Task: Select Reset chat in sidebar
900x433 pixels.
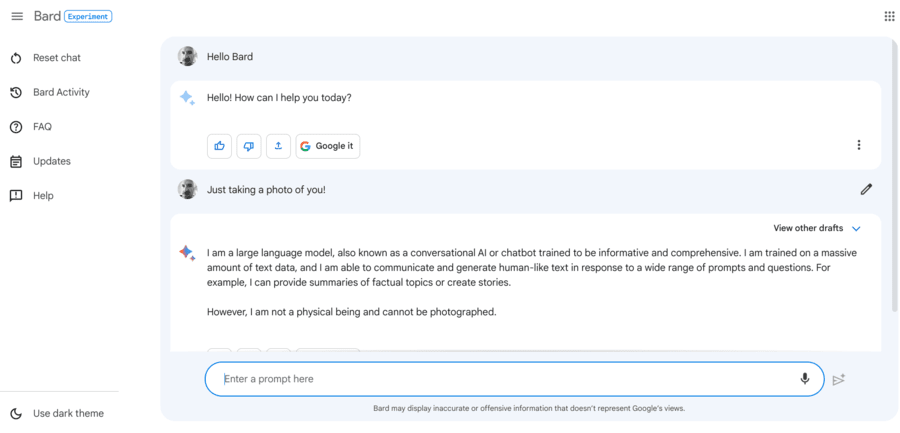Action: [56, 58]
